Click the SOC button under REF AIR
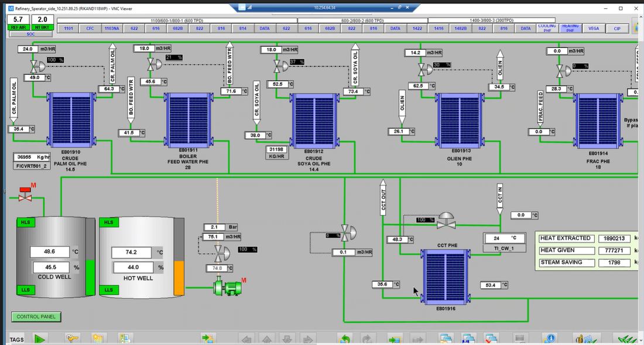The height and width of the screenshot is (345, 644). click(31, 34)
